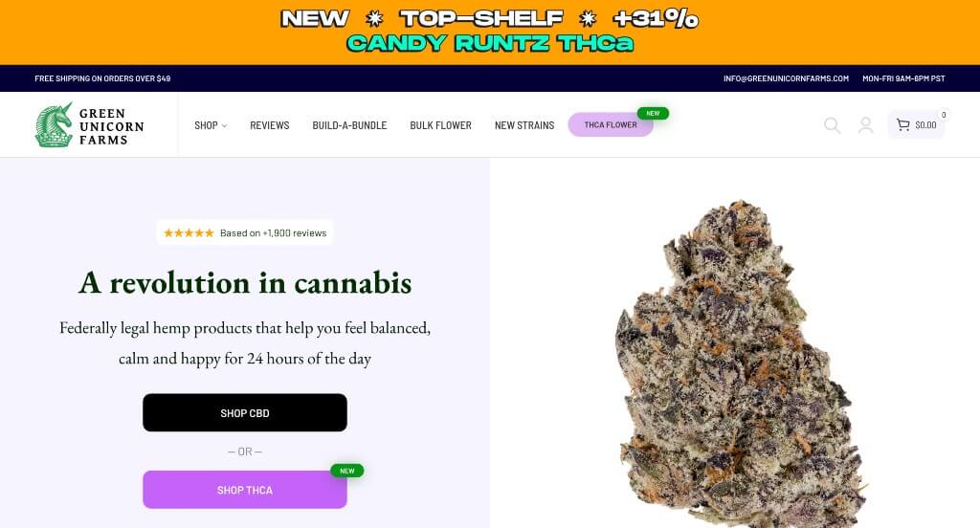
Task: Go to Build-A-Bundle
Action: (x=349, y=125)
